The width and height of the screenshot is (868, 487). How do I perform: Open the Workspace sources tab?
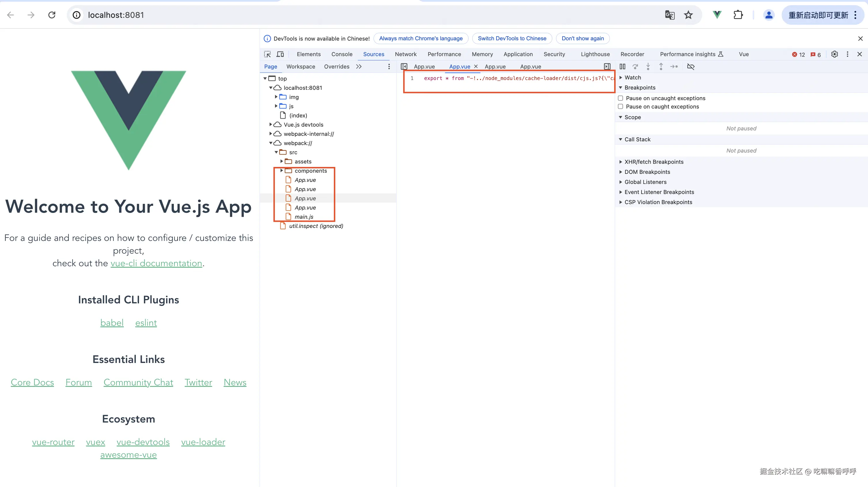click(300, 67)
